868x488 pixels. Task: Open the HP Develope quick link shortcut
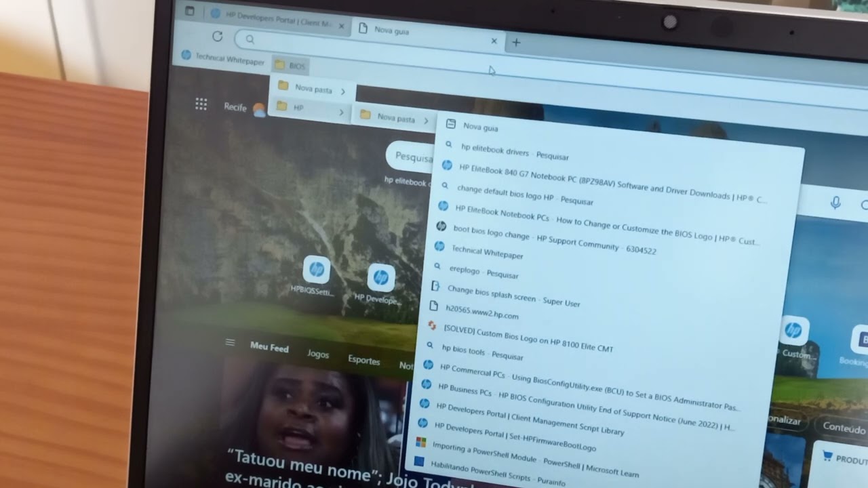[x=380, y=284]
